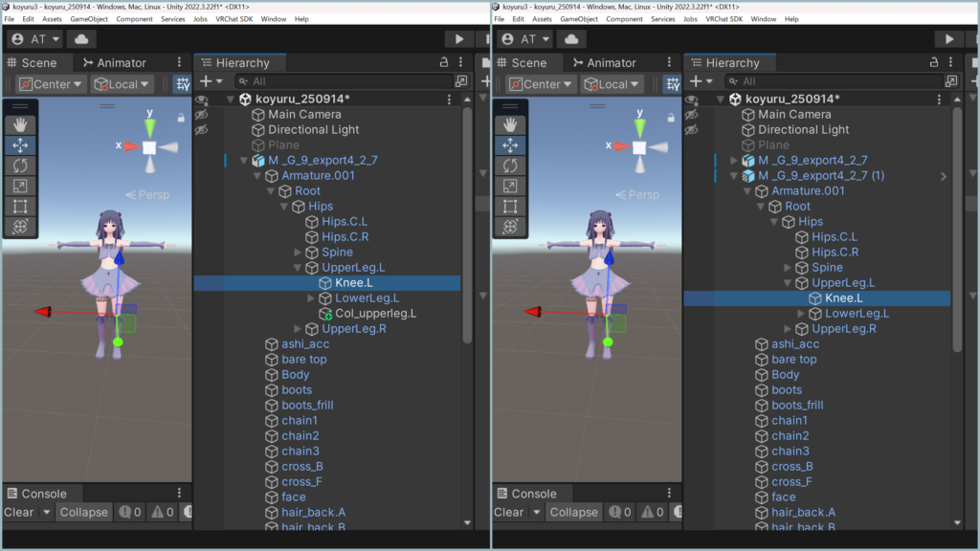980x551 pixels.
Task: Open koyuru_250914 scene options in left Hierarchy
Action: click(449, 99)
